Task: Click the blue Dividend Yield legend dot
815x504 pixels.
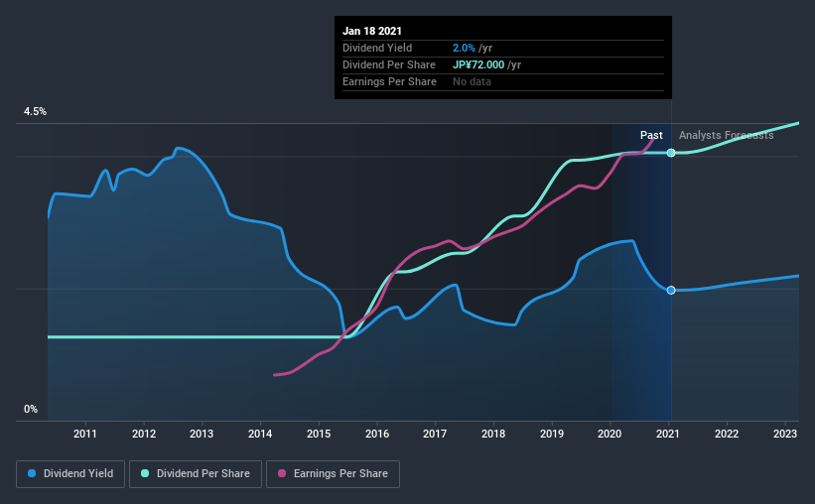Action: [x=32, y=473]
